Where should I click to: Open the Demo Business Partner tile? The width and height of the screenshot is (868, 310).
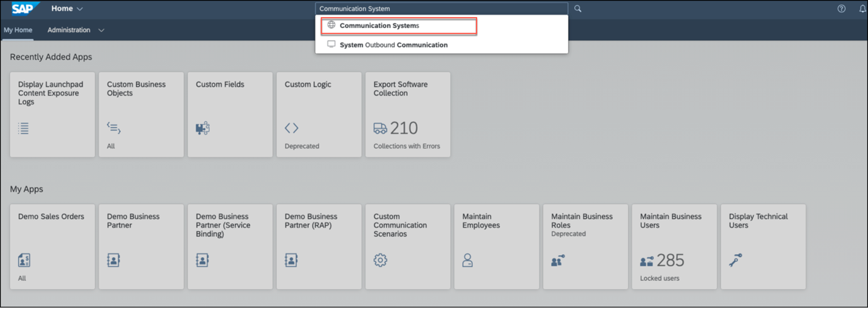pyautogui.click(x=141, y=247)
